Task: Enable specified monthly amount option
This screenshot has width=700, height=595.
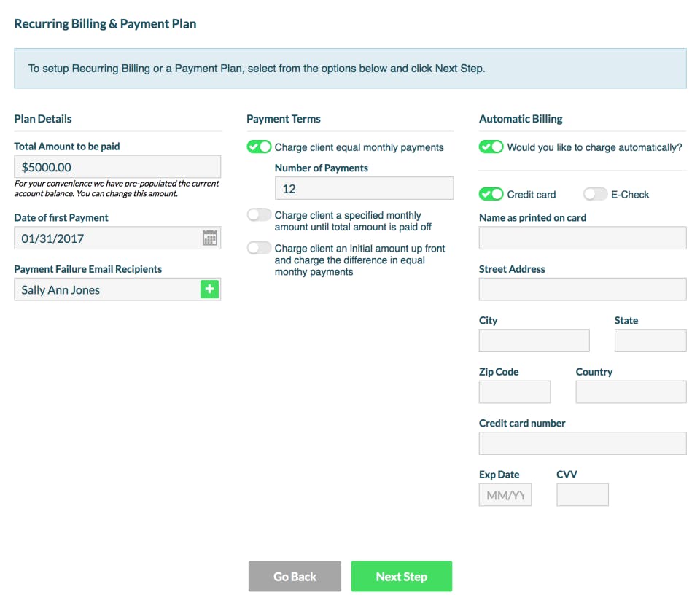Action: (259, 215)
